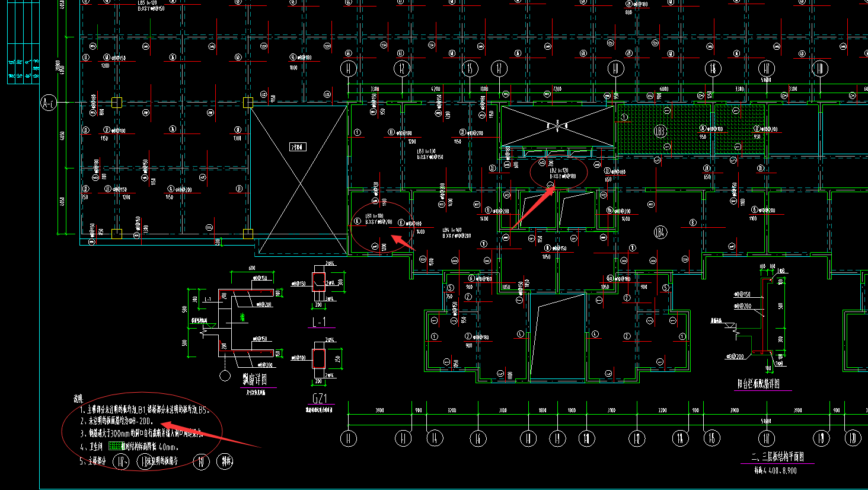Select the 51800 overall dimension at bottom
868x490 pixels.
pyautogui.click(x=766, y=421)
